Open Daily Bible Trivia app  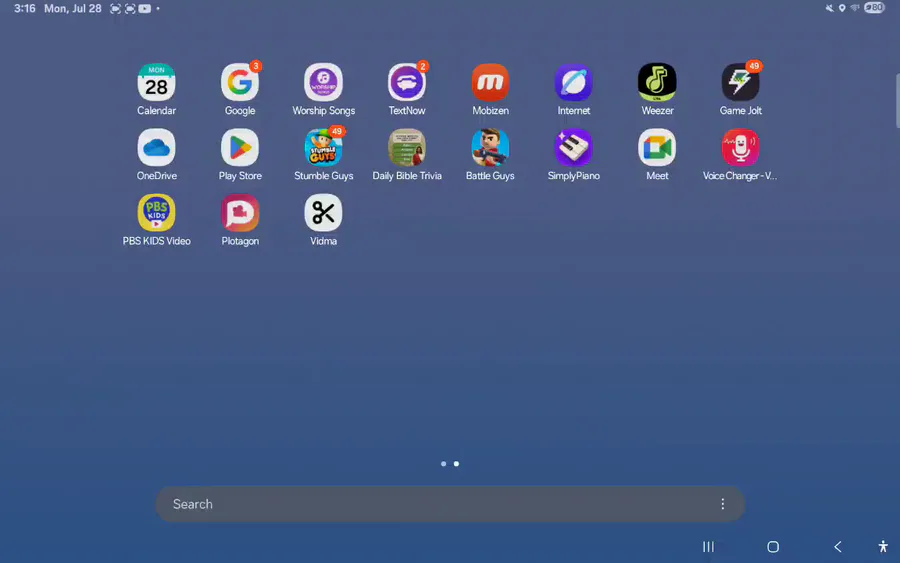[406, 147]
